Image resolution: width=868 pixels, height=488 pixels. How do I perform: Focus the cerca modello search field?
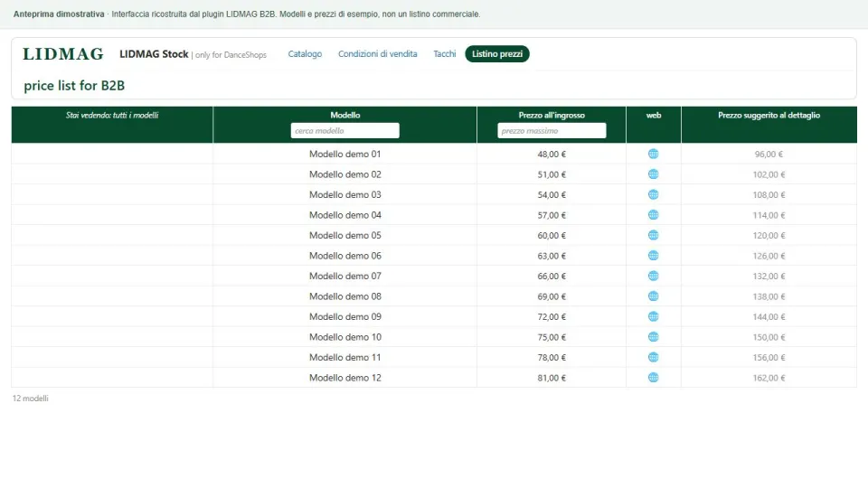(344, 130)
